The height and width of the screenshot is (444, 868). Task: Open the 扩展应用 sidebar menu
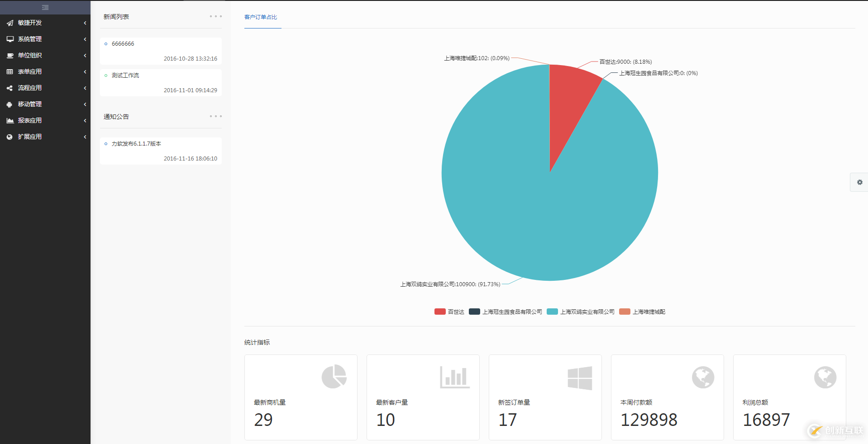pyautogui.click(x=45, y=137)
